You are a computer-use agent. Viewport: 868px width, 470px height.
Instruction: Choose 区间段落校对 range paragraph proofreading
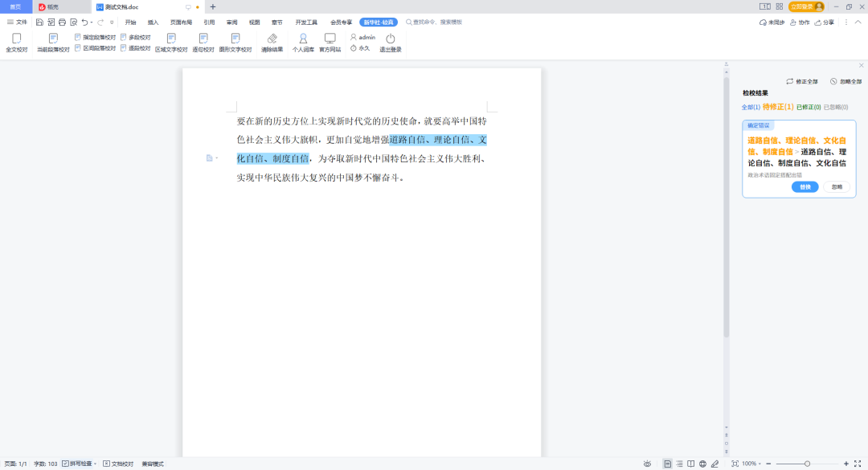[x=95, y=48]
